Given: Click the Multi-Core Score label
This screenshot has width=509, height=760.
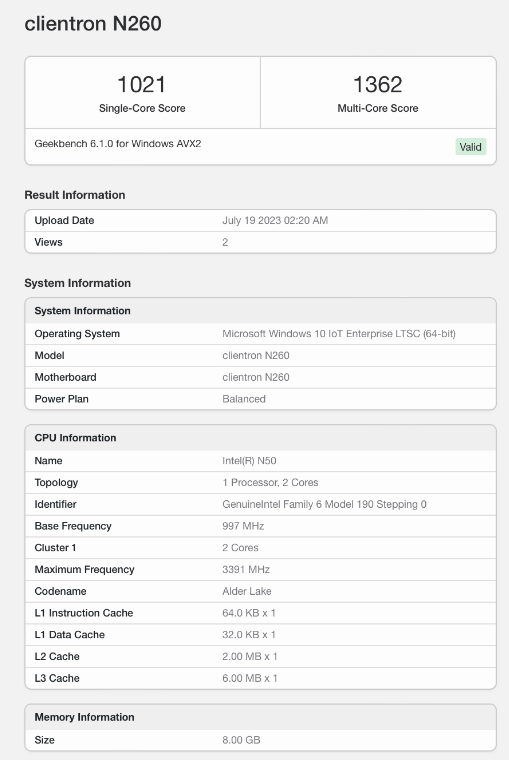Looking at the screenshot, I should point(378,108).
